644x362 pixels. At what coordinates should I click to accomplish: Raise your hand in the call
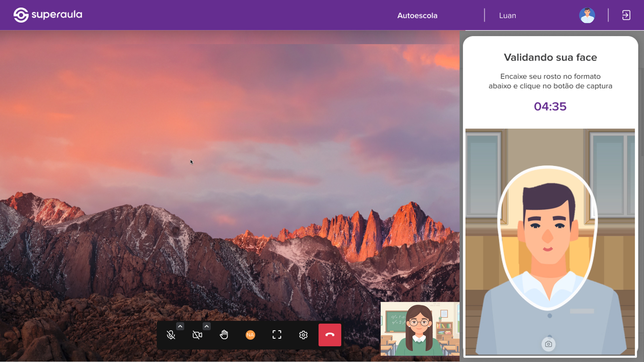click(224, 335)
